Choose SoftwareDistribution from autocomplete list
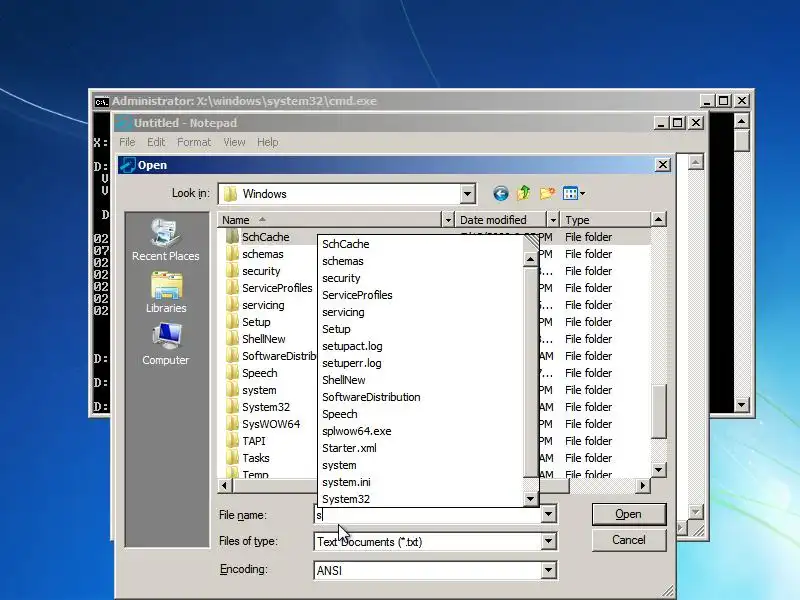The width and height of the screenshot is (800, 600). point(371,397)
